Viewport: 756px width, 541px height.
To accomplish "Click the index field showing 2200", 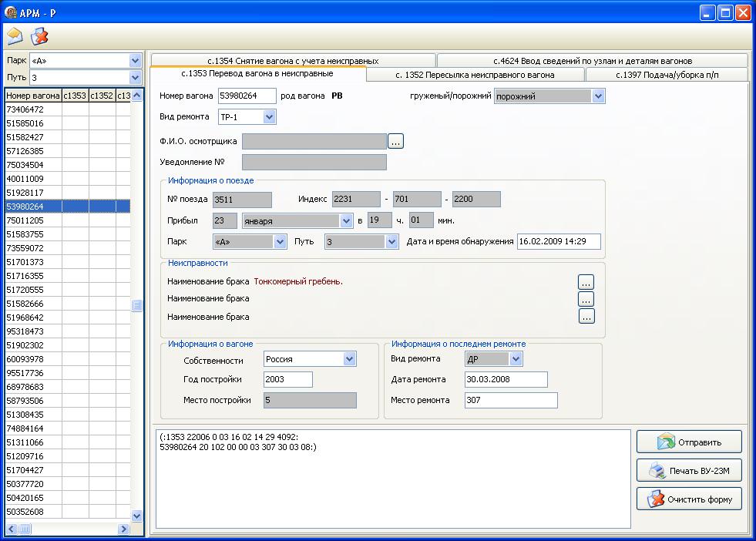I will click(x=476, y=199).
